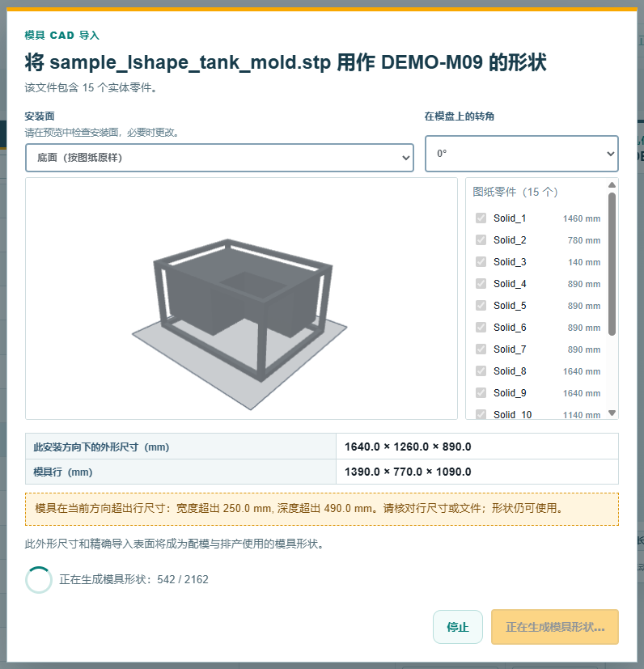644x669 pixels.
Task: Select the Solid_3 part name
Action: click(x=510, y=261)
